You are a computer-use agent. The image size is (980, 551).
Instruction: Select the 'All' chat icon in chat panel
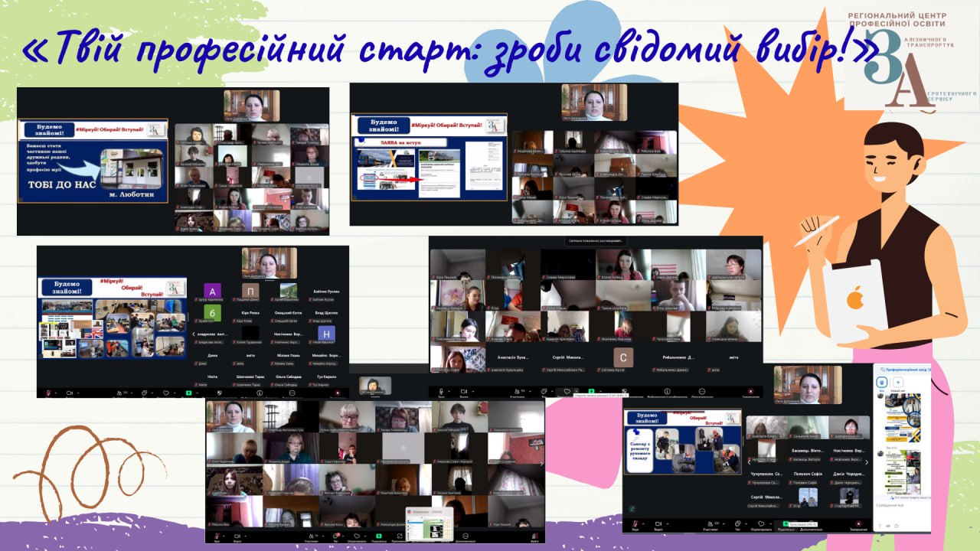pyautogui.click(x=881, y=382)
